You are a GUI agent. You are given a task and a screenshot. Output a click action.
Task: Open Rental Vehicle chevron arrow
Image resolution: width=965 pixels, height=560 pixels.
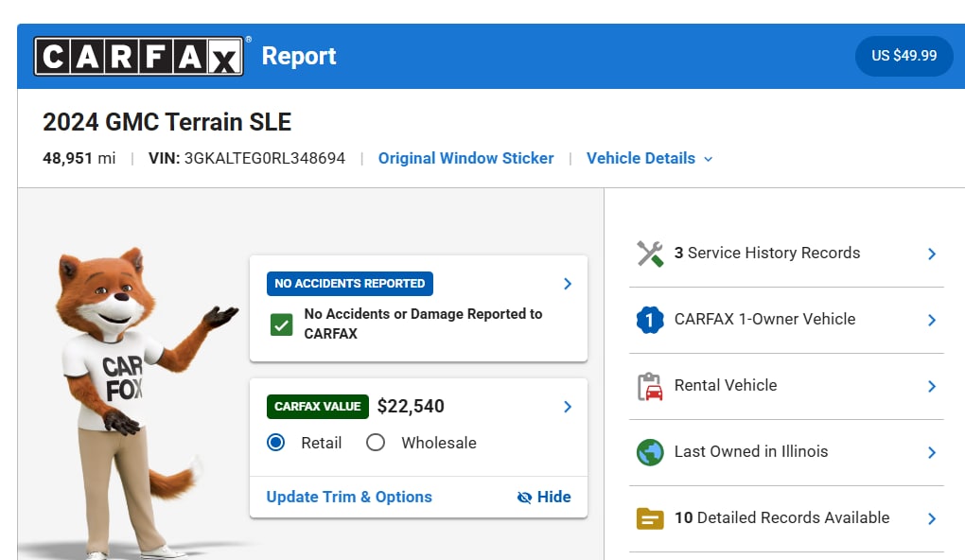pos(932,387)
